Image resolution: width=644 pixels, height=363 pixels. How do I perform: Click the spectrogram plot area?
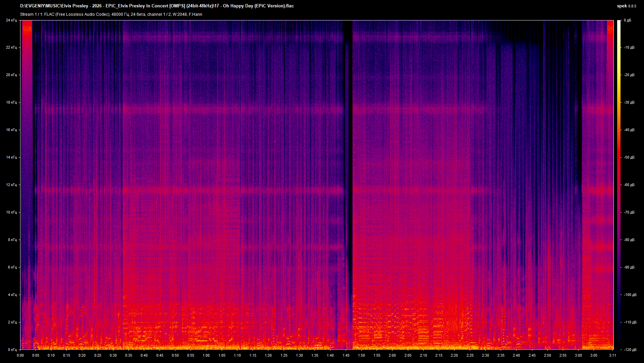[317, 185]
